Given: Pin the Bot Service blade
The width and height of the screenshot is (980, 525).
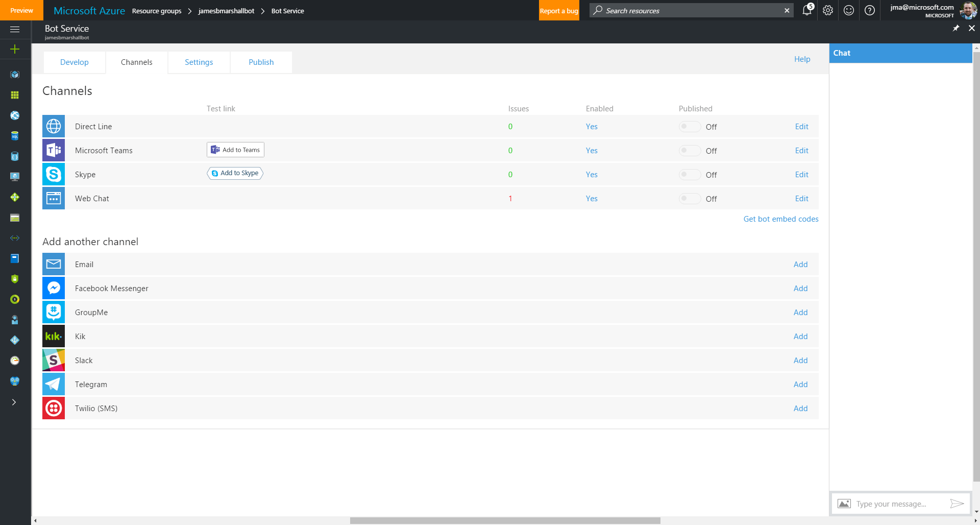Looking at the screenshot, I should tap(956, 28).
